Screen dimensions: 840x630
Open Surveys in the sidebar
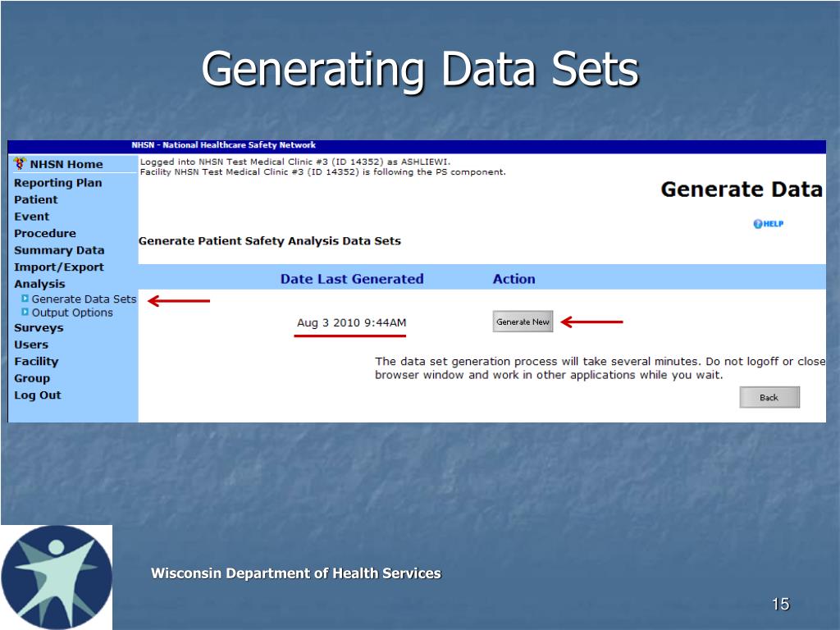(39, 328)
